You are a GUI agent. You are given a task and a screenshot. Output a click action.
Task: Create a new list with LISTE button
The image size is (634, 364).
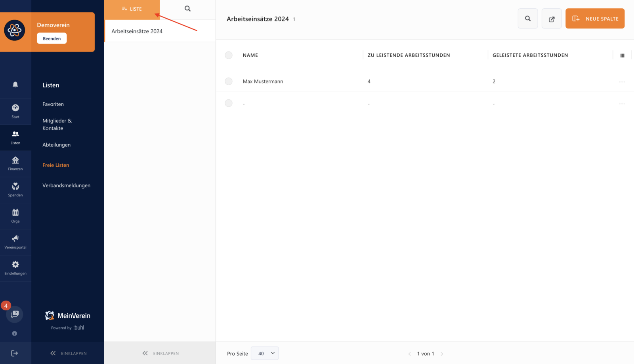[x=132, y=9]
